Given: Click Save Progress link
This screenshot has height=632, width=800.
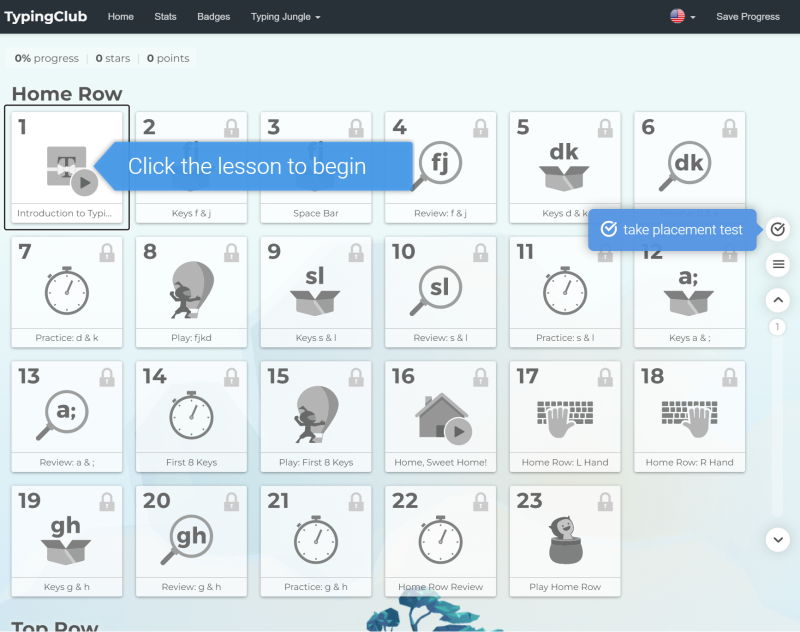Looking at the screenshot, I should tap(747, 17).
